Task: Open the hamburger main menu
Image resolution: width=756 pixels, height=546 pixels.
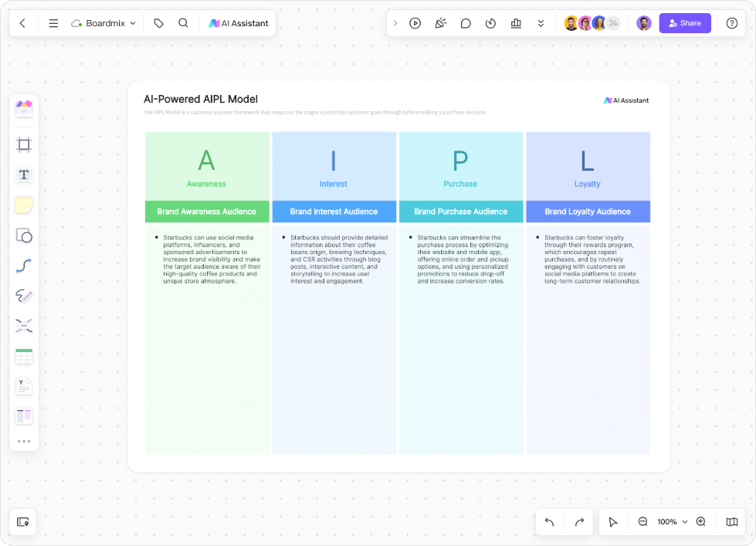Action: click(x=53, y=23)
